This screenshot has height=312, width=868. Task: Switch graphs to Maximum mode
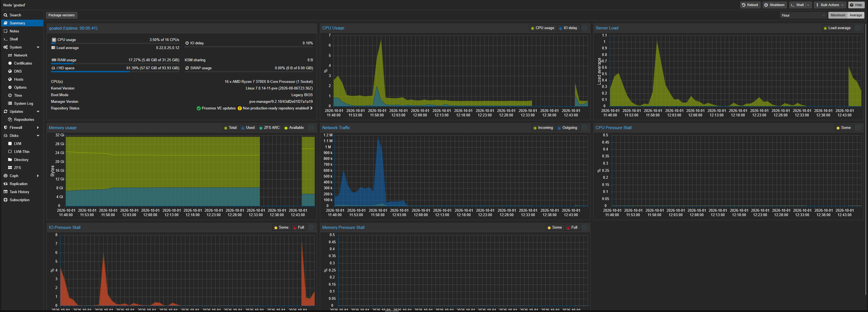838,15
